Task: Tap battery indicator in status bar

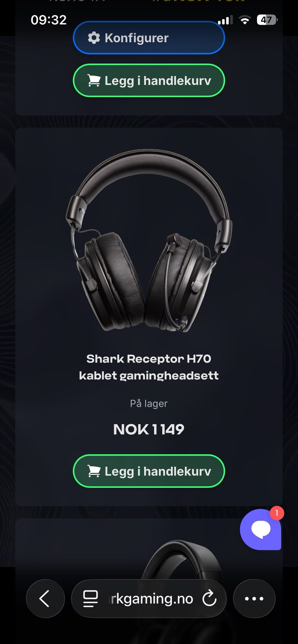Action: tap(267, 20)
